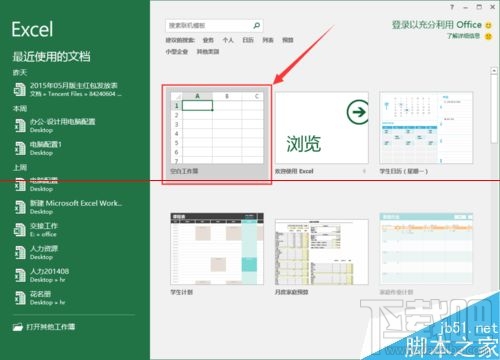
Task: Choose the 学生计划 template
Action: pyautogui.click(x=217, y=254)
